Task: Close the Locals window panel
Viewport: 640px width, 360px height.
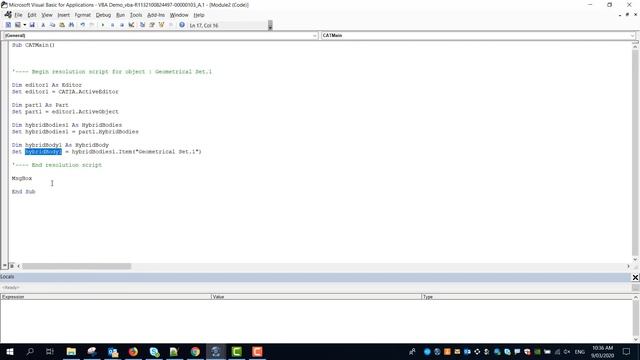Action: [x=635, y=277]
